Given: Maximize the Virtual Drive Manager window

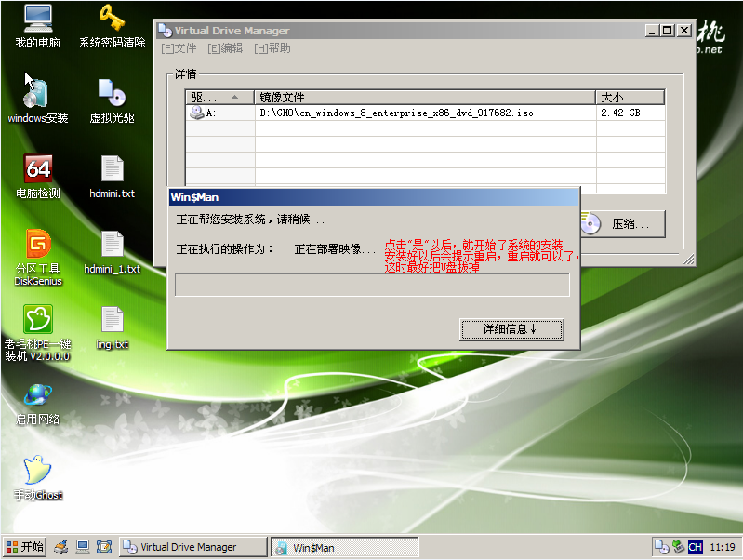Looking at the screenshot, I should pos(667,31).
